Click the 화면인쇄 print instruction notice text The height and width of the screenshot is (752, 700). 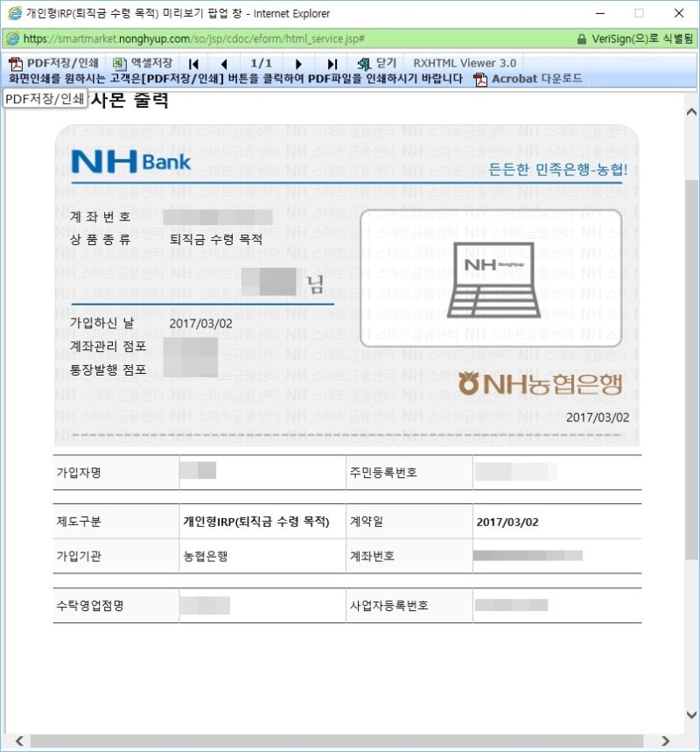tap(235, 79)
